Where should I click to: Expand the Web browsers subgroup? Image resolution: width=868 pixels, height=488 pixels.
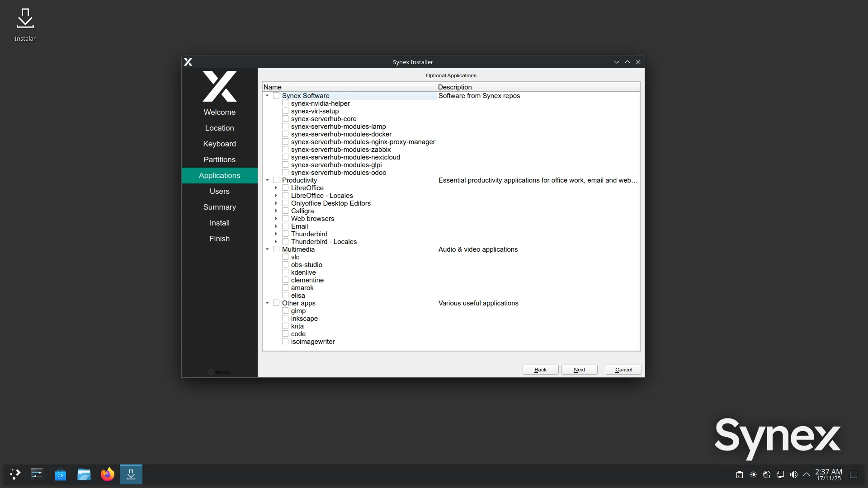click(x=276, y=219)
